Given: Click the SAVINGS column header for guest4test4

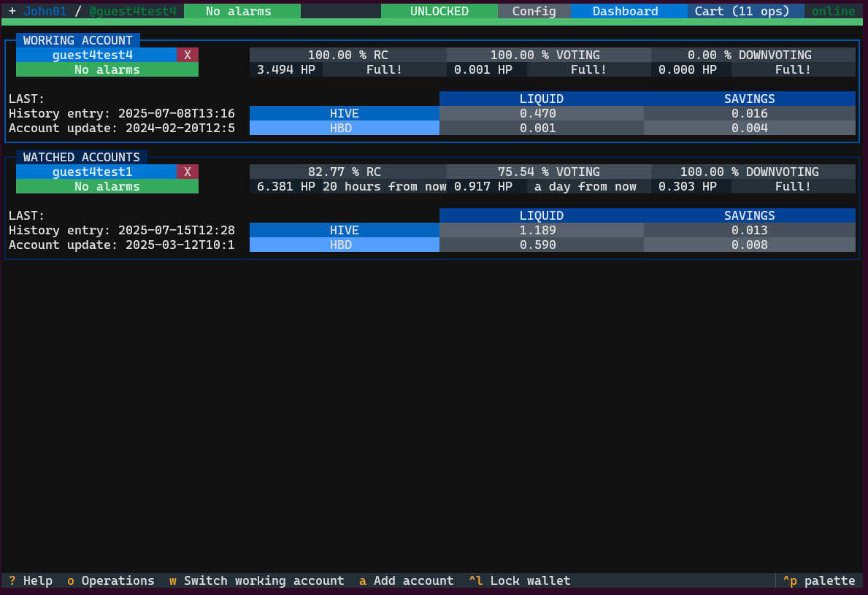Looking at the screenshot, I should [x=750, y=99].
